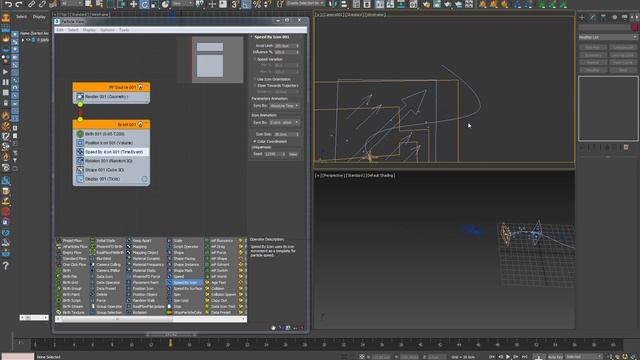Viewport: 640px width, 360px height.
Task: Toggle the 3D Snaps icon
Action: pos(235,4)
